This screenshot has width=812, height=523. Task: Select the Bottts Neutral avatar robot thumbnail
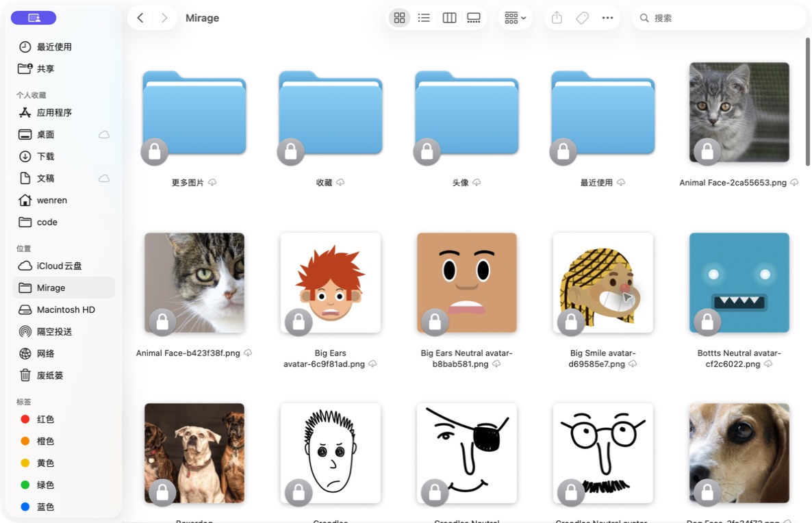739,283
